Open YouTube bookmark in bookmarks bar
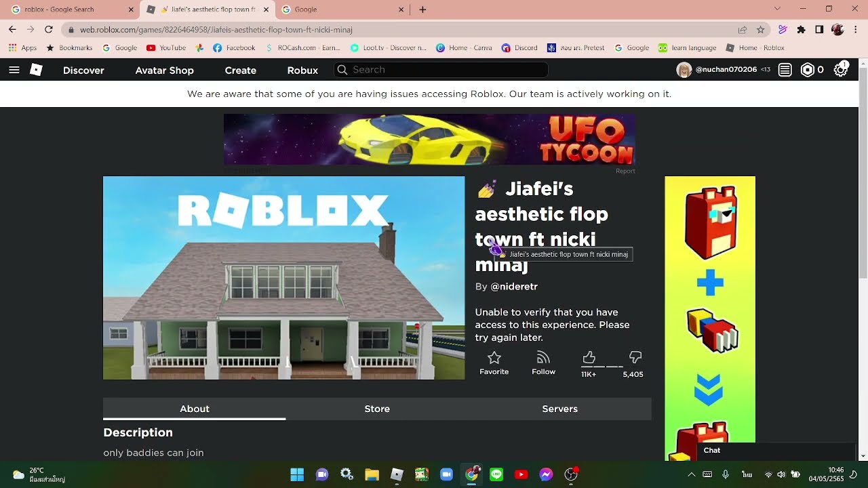Screen dimensions: 868x488 (x=165, y=48)
